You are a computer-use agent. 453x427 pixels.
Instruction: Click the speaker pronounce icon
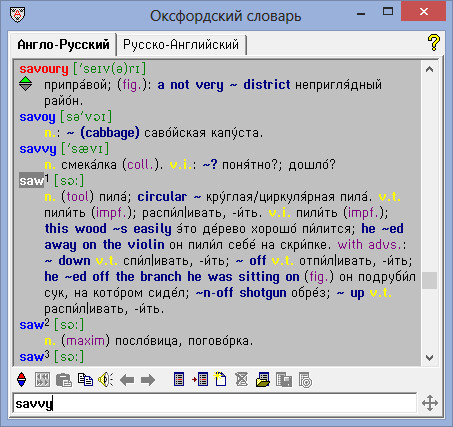coord(106,380)
